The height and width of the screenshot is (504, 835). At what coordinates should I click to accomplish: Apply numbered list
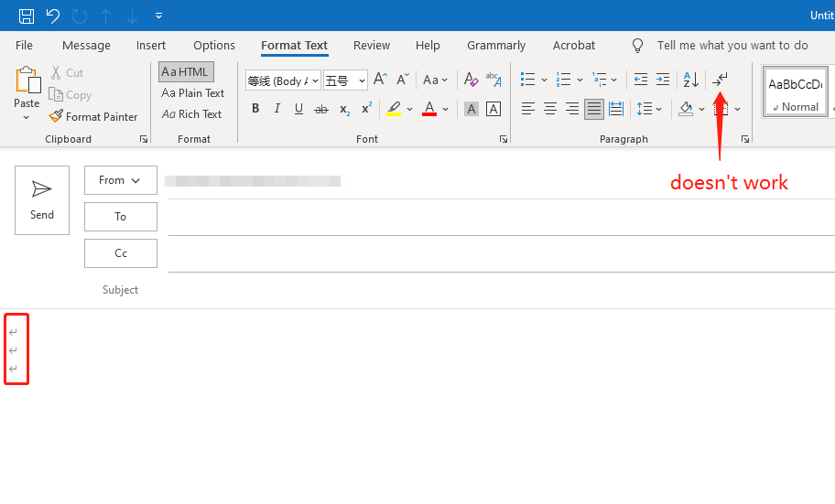coord(563,80)
